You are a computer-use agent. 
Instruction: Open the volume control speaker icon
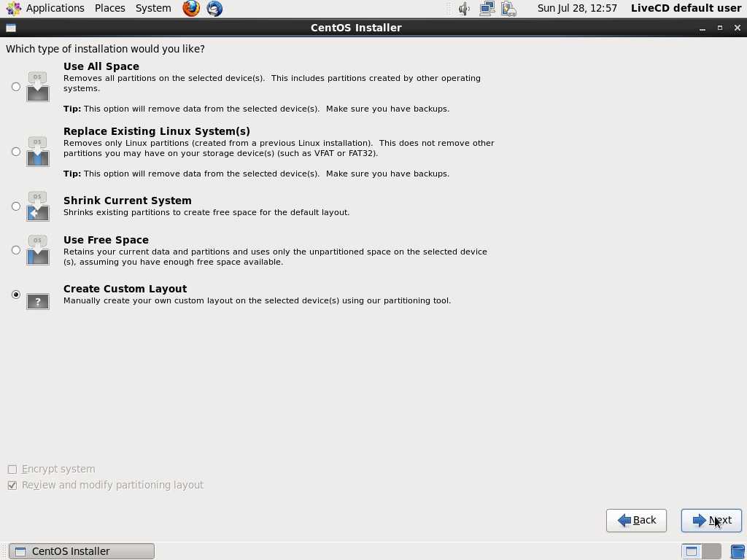tap(464, 8)
